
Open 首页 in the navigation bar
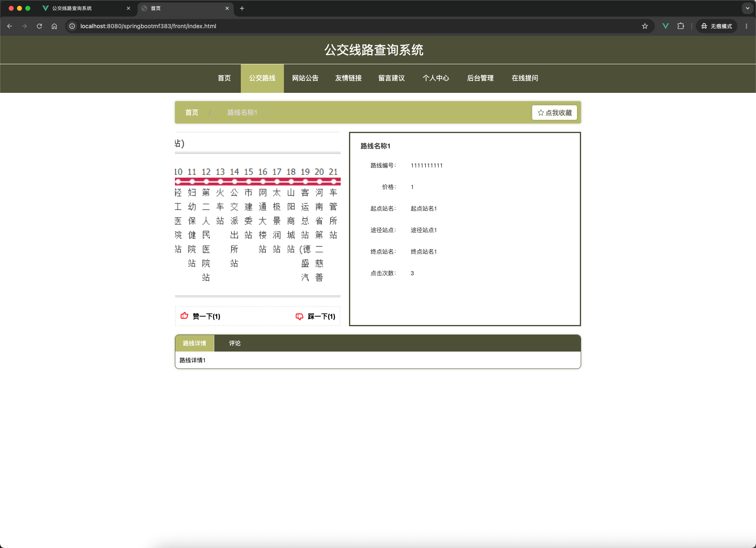pos(224,78)
